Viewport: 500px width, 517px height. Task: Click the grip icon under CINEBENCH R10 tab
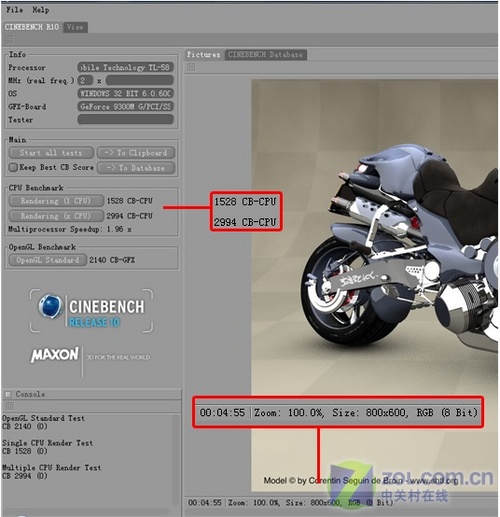click(x=9, y=41)
